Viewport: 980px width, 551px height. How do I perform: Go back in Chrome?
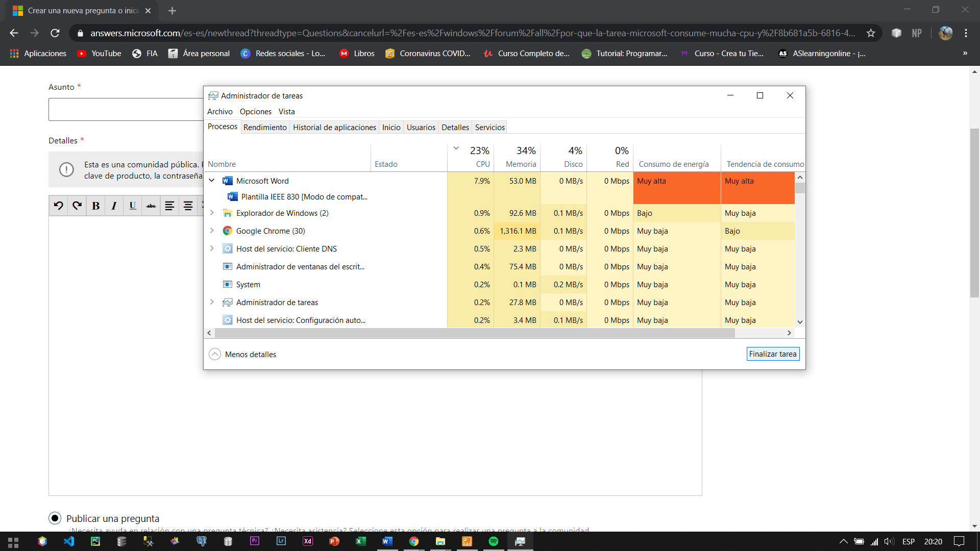(14, 33)
